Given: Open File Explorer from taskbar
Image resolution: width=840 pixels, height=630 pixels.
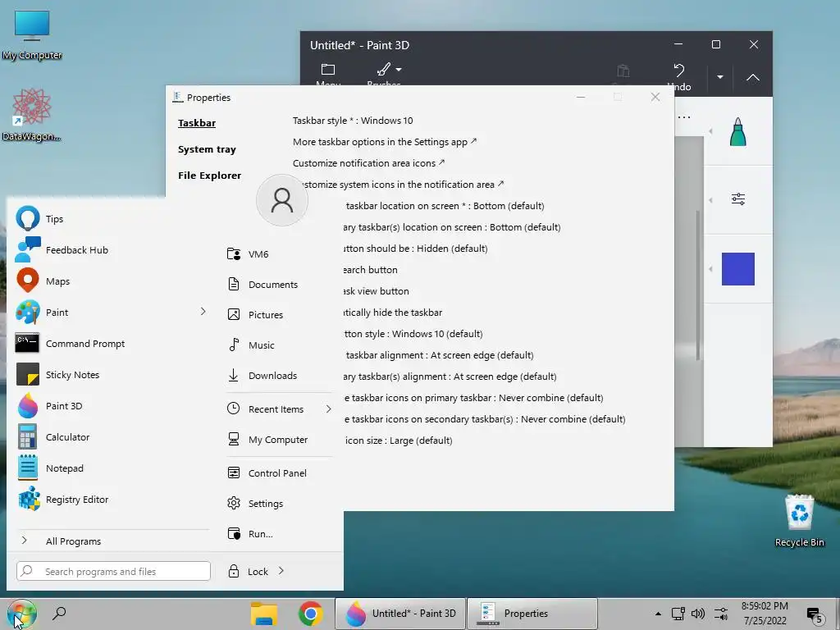Looking at the screenshot, I should click(x=263, y=614).
